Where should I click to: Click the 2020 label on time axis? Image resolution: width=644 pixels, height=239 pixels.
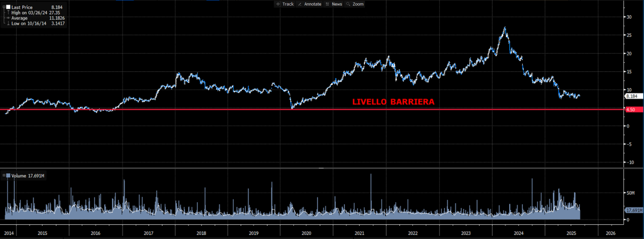(x=306, y=233)
